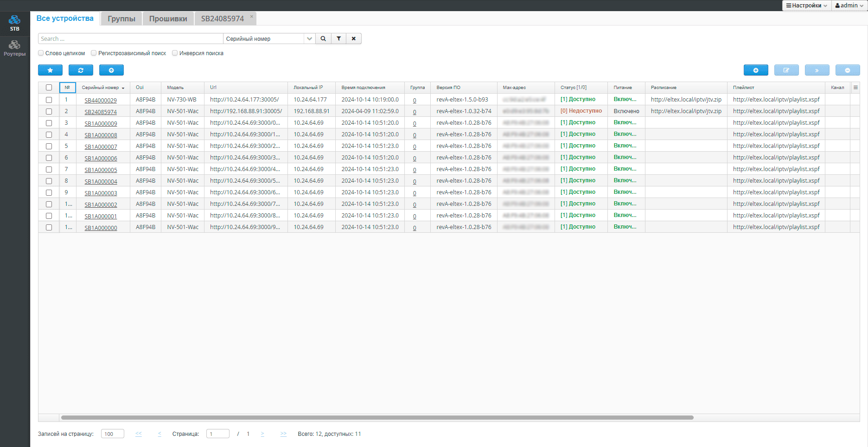This screenshot has height=447, width=868.
Task: Open the STB section in sidebar
Action: tap(15, 22)
